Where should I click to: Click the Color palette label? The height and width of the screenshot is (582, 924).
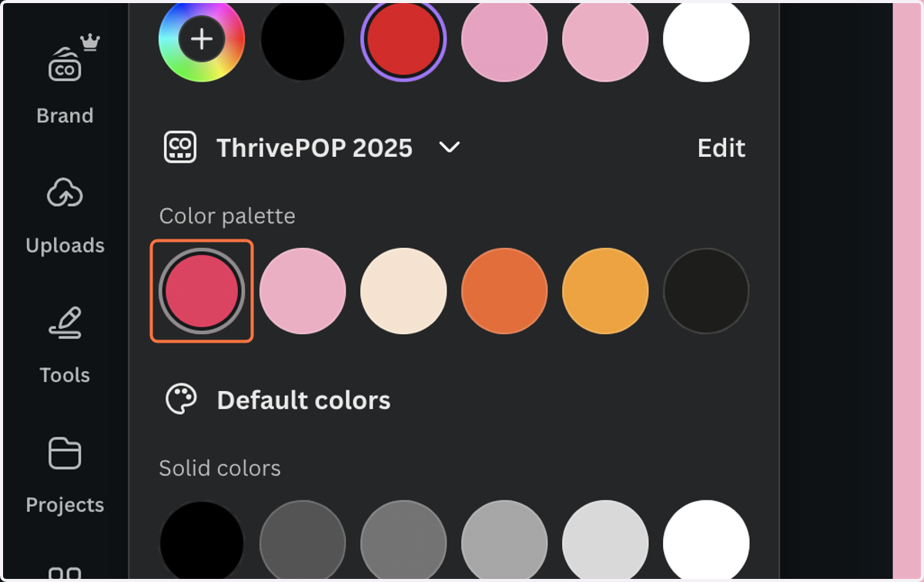point(227,216)
